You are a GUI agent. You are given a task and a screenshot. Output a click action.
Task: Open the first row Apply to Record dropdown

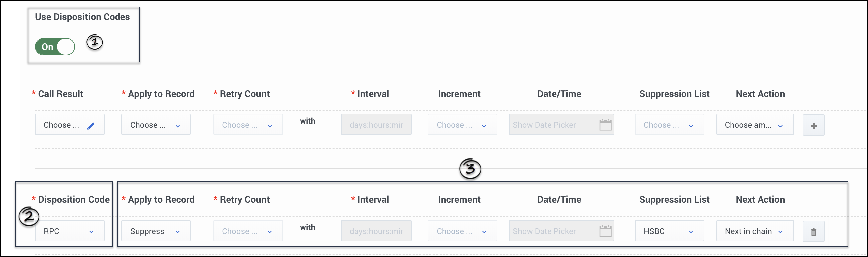pyautogui.click(x=156, y=125)
